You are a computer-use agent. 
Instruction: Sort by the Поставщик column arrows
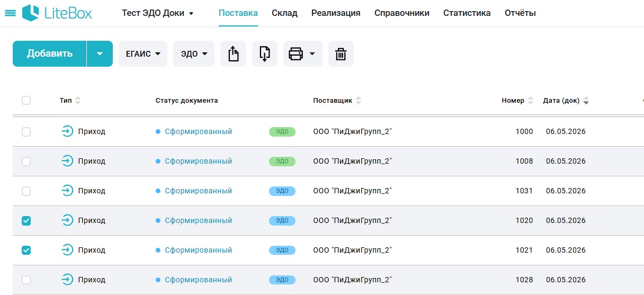tap(359, 101)
